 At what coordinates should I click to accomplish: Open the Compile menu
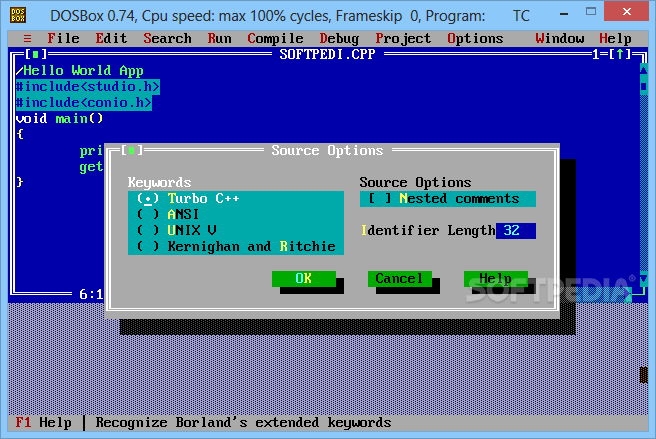pos(275,39)
